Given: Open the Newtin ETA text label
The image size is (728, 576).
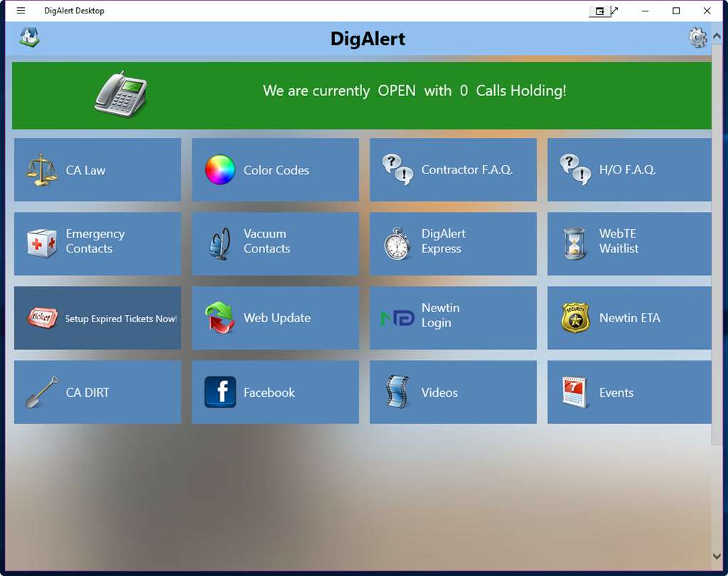Looking at the screenshot, I should (630, 318).
